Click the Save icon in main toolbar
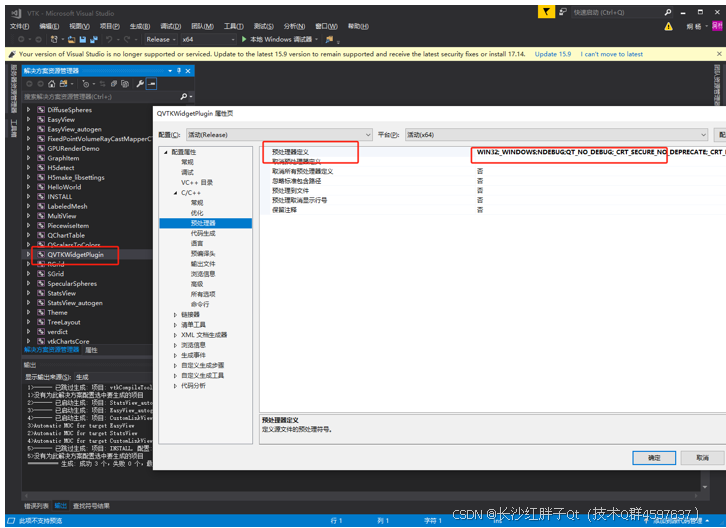 click(x=83, y=39)
